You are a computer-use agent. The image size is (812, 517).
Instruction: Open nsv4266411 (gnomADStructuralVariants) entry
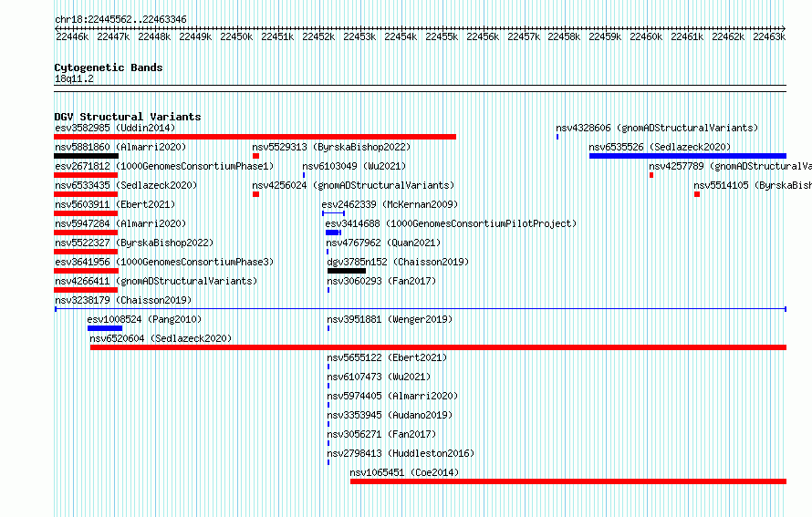156,281
